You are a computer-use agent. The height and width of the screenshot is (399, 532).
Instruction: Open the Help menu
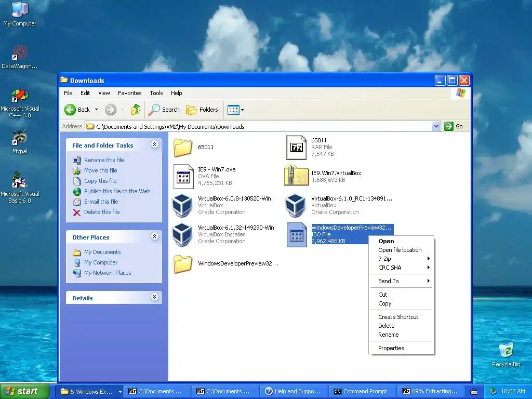[x=176, y=93]
